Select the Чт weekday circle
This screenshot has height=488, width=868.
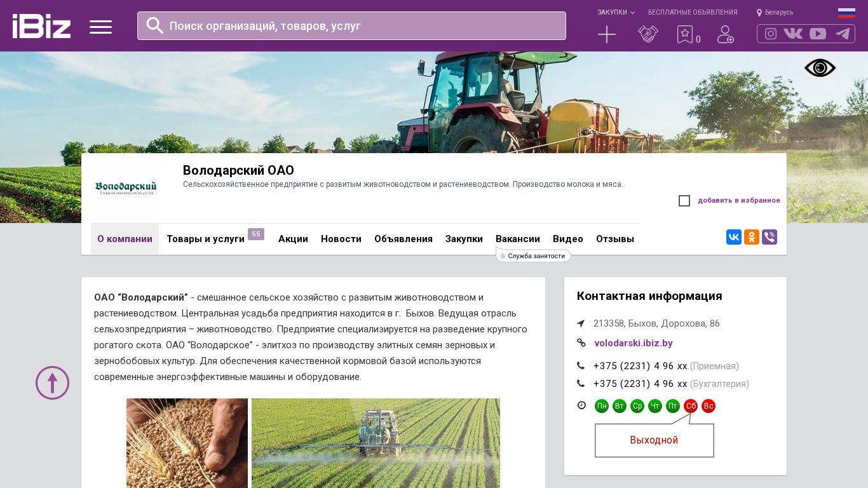coord(655,406)
